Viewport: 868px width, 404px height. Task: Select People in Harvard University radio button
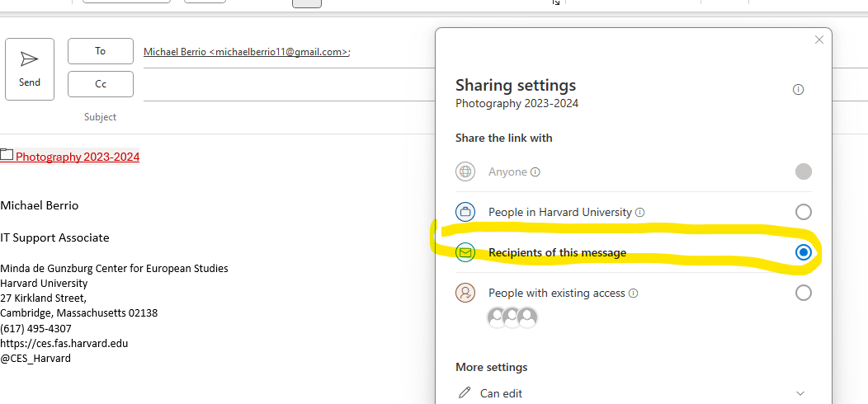pyautogui.click(x=803, y=212)
